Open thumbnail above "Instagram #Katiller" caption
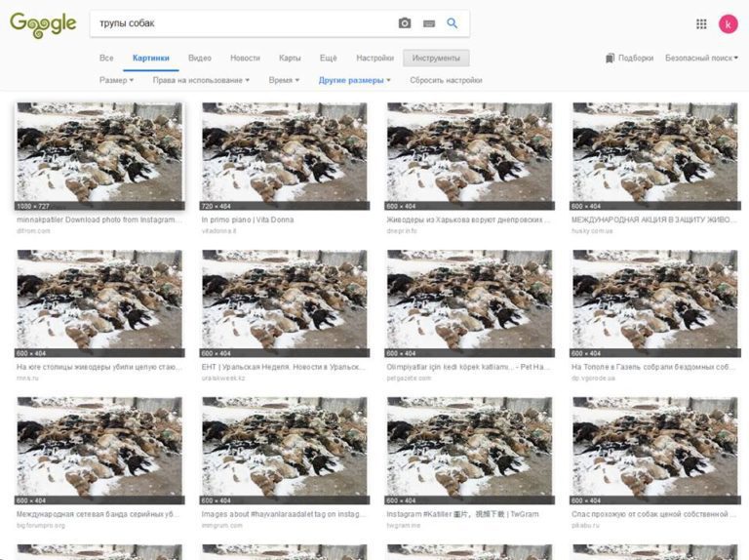Viewport: 749px width, 560px height. coord(469,451)
